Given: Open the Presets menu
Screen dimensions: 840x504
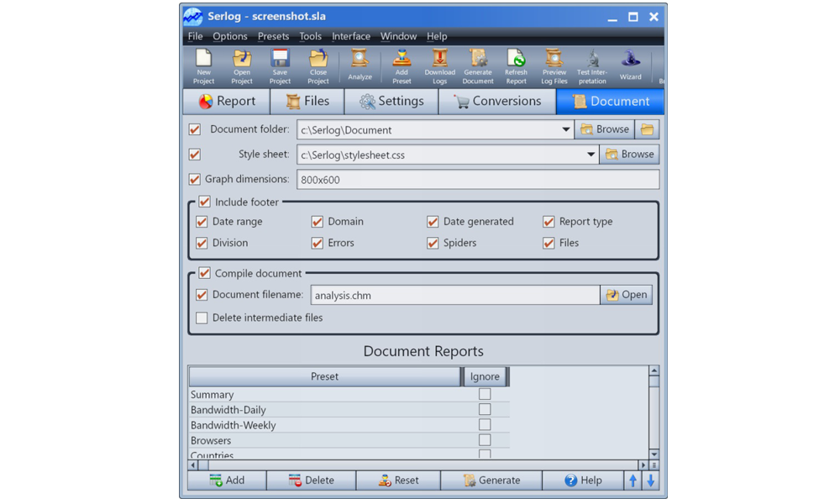Looking at the screenshot, I should (273, 36).
